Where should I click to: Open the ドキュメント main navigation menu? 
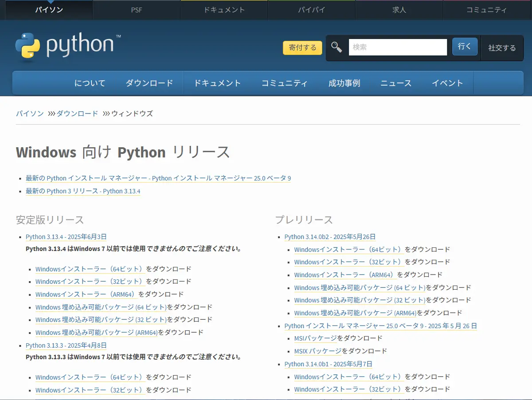pos(217,83)
